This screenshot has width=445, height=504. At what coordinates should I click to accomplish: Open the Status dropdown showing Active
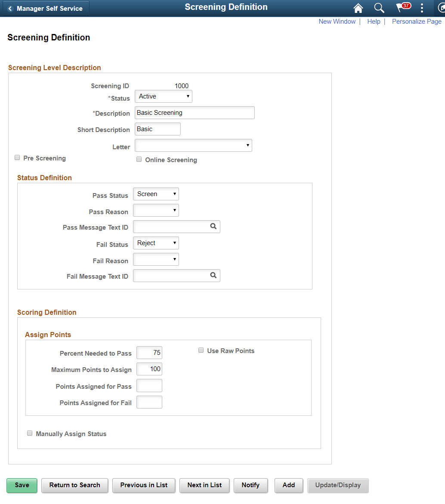163,96
